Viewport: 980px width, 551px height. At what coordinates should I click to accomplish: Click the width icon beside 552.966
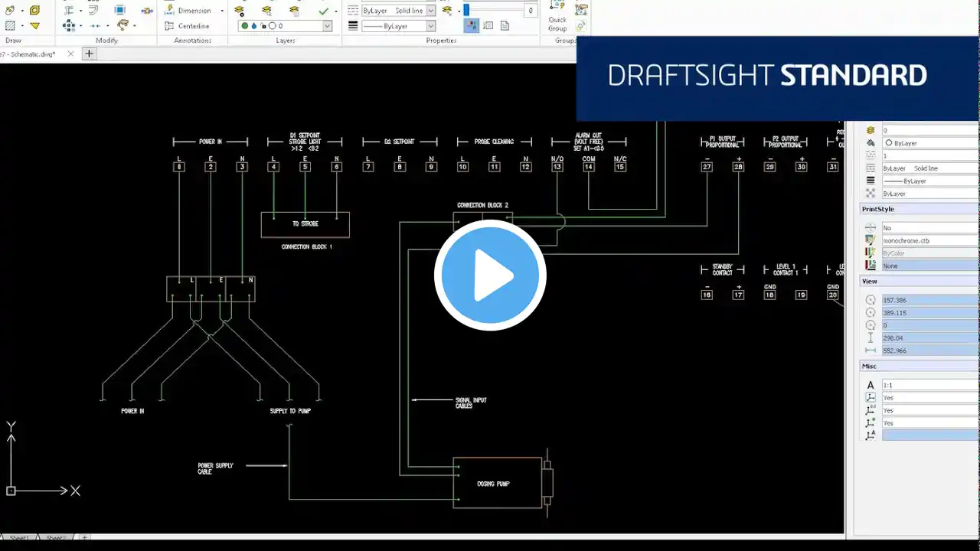pyautogui.click(x=871, y=350)
